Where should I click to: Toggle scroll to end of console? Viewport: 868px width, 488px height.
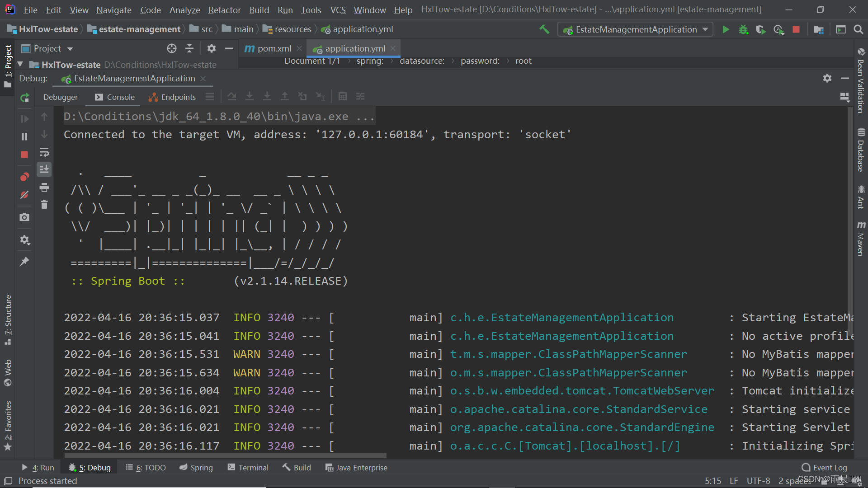[44, 169]
